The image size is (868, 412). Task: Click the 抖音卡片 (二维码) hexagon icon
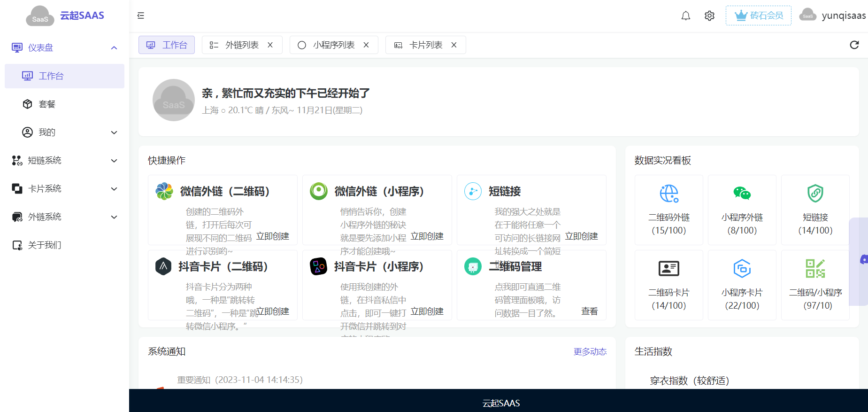coord(163,266)
